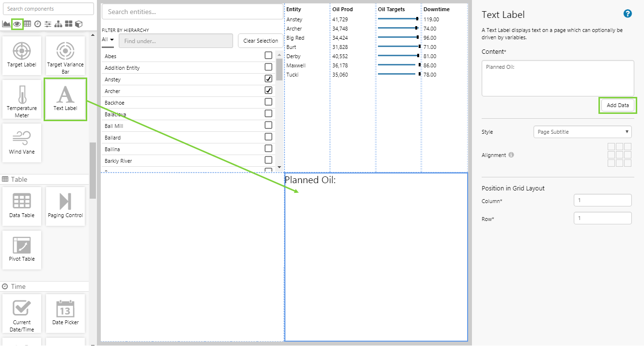
Task: Edit the Row position field
Action: click(603, 218)
